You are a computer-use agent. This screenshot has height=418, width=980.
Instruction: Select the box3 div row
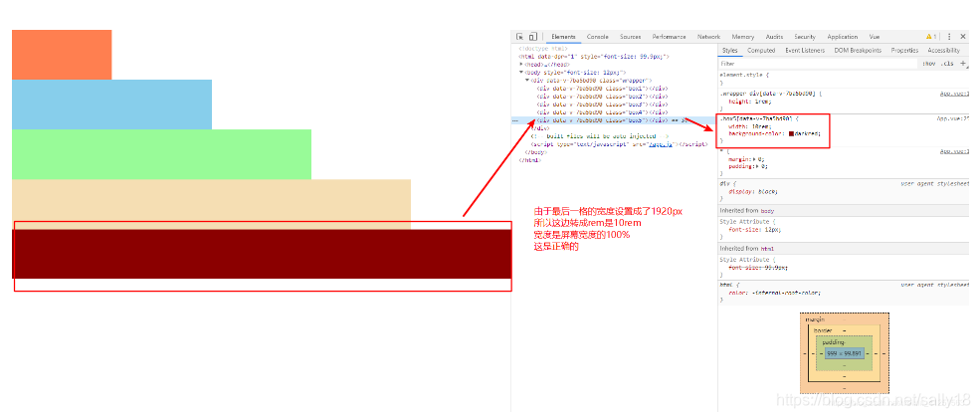point(602,104)
